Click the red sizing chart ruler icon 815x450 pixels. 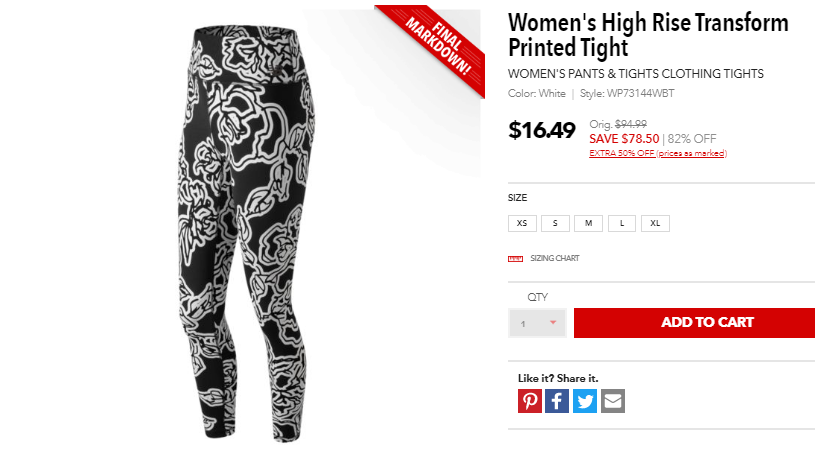tap(515, 259)
